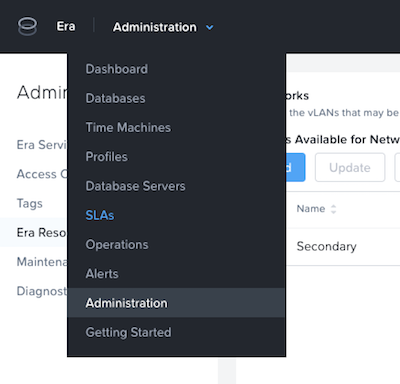Open the Operations menu item
Screen dimensions: 400x384
(117, 244)
